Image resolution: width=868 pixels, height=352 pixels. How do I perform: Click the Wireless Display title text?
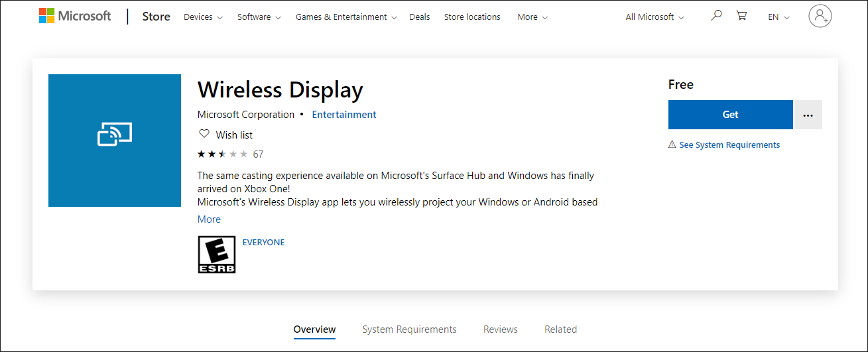pyautogui.click(x=280, y=89)
